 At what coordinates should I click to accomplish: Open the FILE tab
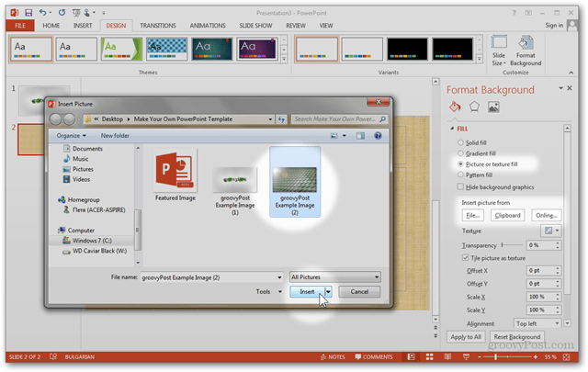point(20,26)
